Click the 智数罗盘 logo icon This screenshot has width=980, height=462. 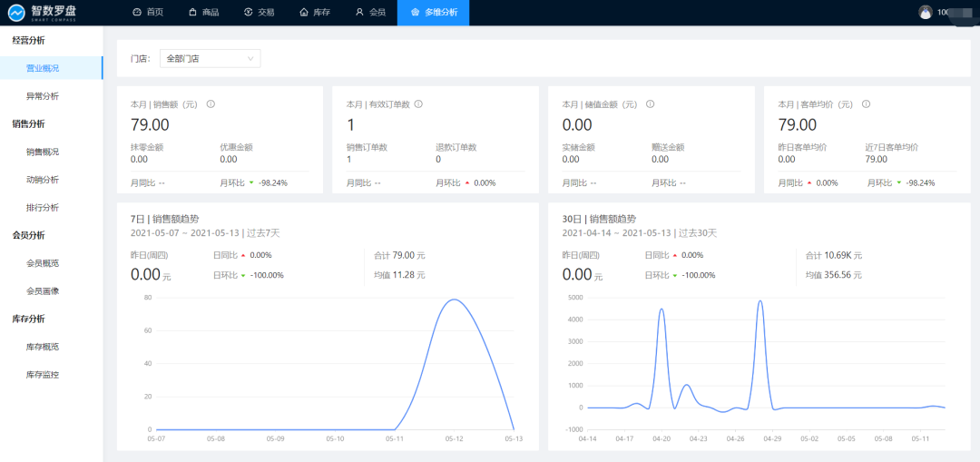tap(15, 13)
